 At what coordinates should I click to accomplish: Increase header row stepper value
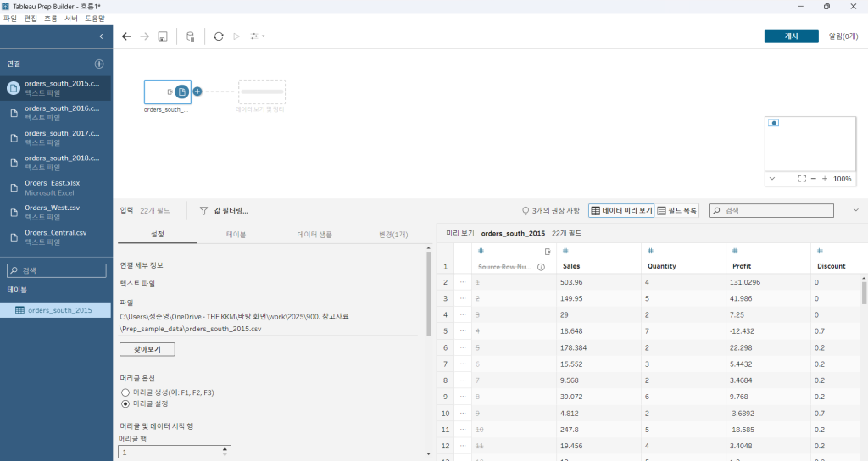[x=225, y=449]
